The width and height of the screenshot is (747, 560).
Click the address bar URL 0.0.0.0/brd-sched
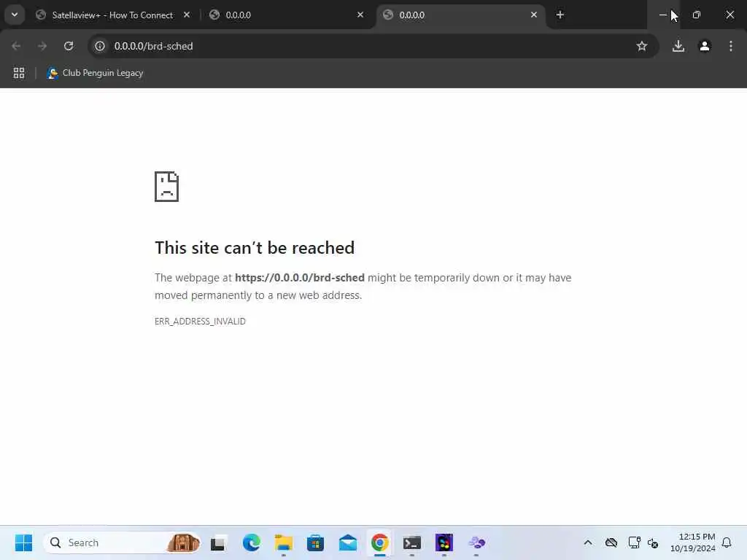point(153,46)
